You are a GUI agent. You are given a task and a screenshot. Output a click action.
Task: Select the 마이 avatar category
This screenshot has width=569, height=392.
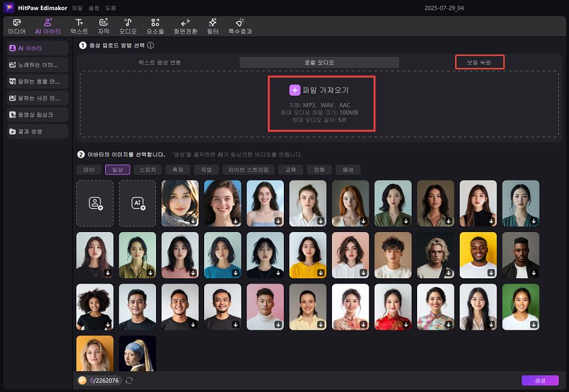pyautogui.click(x=89, y=170)
